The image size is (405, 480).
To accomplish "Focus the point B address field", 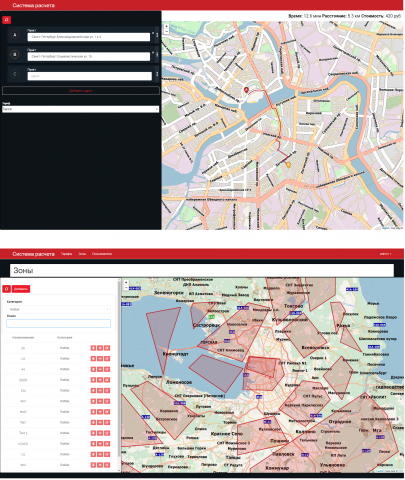I will click(89, 56).
